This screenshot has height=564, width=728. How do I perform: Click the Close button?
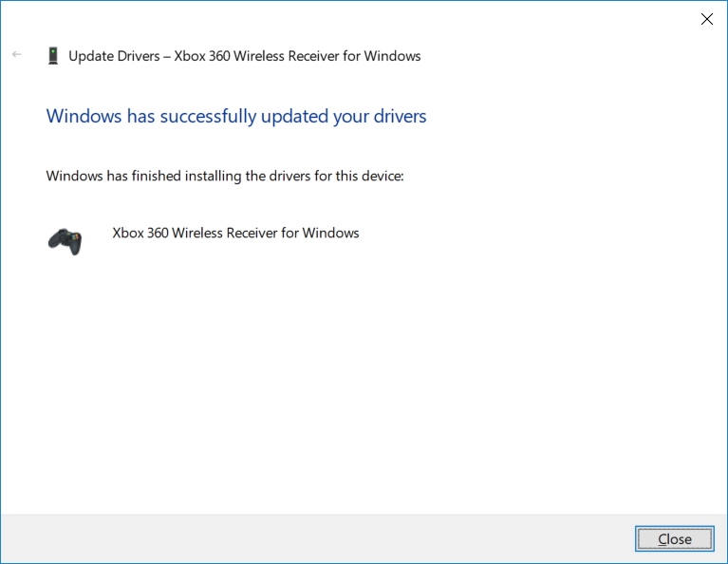[x=674, y=539]
